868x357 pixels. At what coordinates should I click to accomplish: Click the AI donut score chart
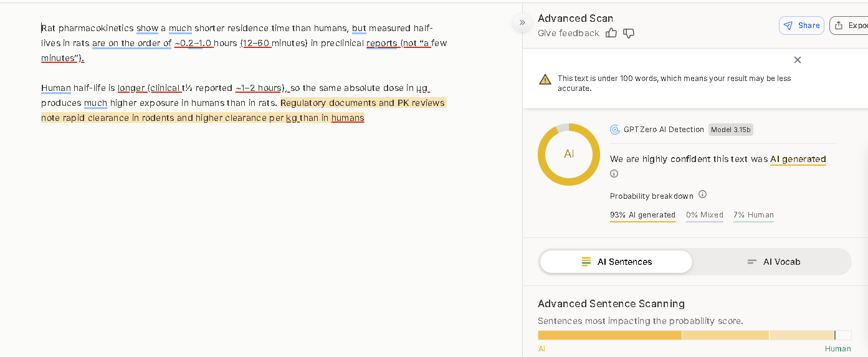tap(568, 154)
